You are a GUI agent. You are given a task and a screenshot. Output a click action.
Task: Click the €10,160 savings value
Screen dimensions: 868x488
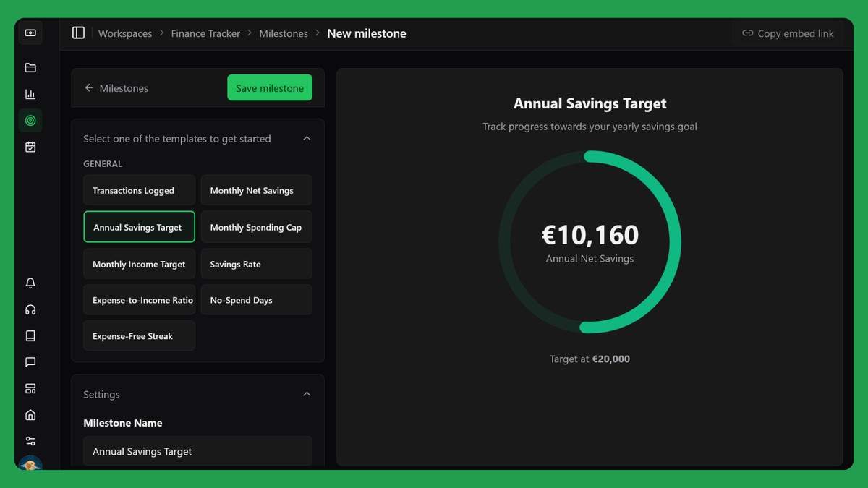(590, 235)
